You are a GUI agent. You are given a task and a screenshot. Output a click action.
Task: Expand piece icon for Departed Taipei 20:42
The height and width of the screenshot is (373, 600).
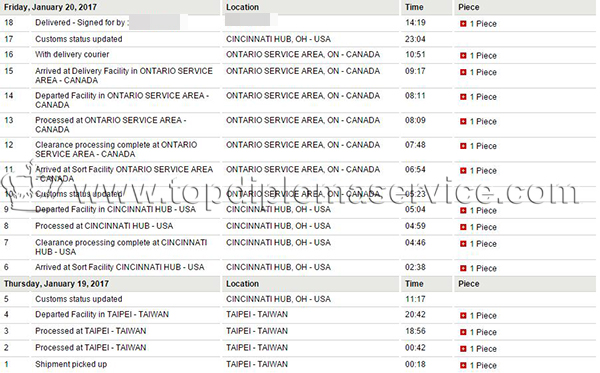pos(463,316)
